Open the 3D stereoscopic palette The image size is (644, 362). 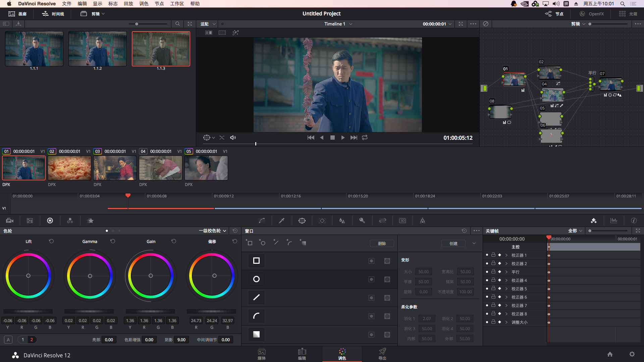402,221
